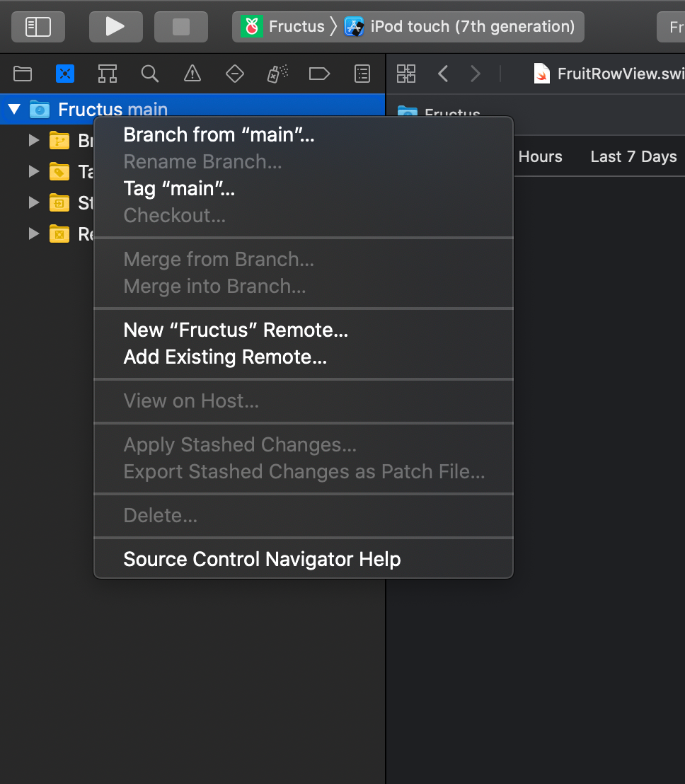Click the Remotes folder icon
Screen dimensions: 685x784
pyautogui.click(x=59, y=234)
